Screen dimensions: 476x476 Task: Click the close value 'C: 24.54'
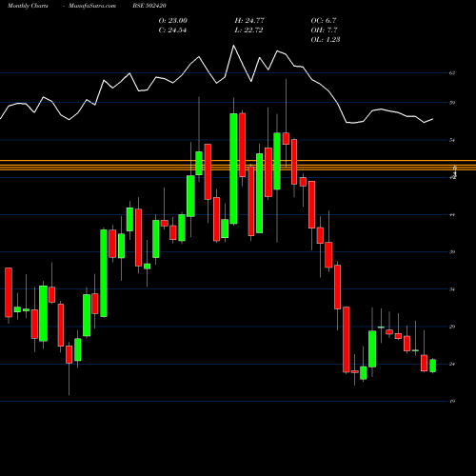click(x=172, y=30)
